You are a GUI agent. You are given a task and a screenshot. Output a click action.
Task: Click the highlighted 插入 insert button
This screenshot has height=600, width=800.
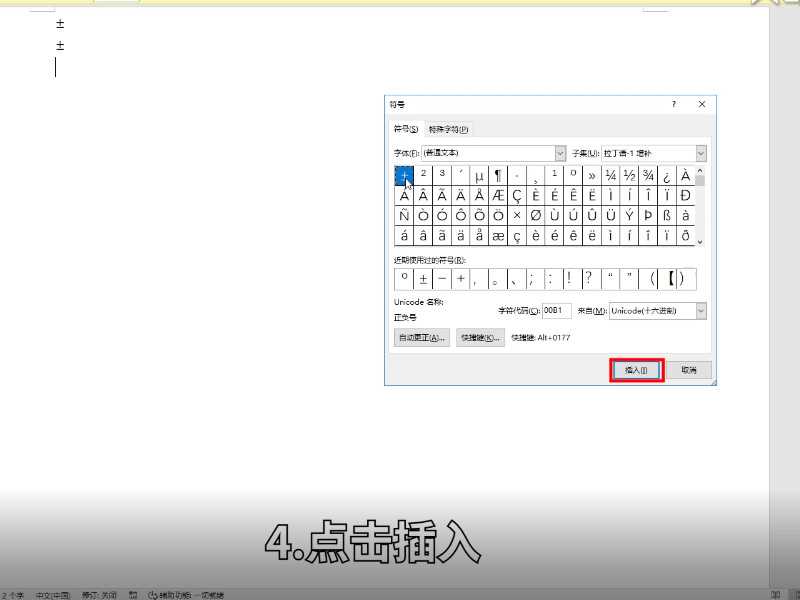tap(635, 369)
